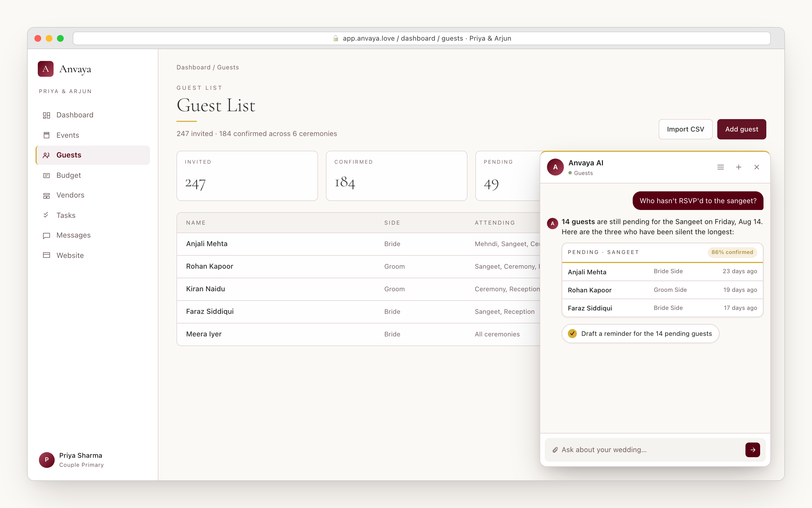
Task: Click the Website browser icon
Action: [46, 255]
